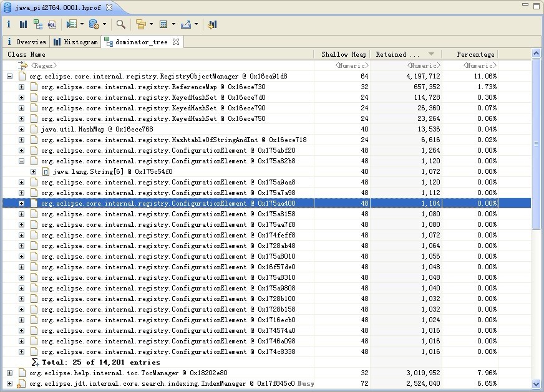Open the export dropdown arrow
This screenshot has width=544, height=392.
click(196, 24)
